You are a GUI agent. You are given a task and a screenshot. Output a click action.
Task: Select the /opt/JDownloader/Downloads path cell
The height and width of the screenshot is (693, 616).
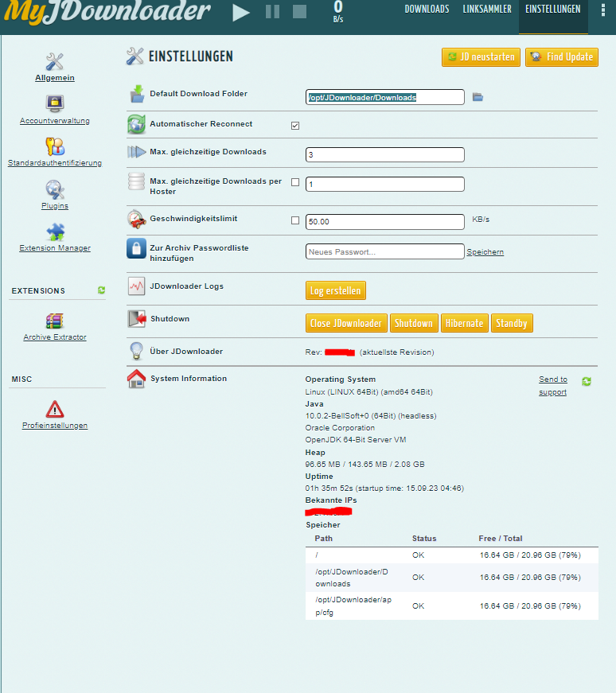point(352,578)
